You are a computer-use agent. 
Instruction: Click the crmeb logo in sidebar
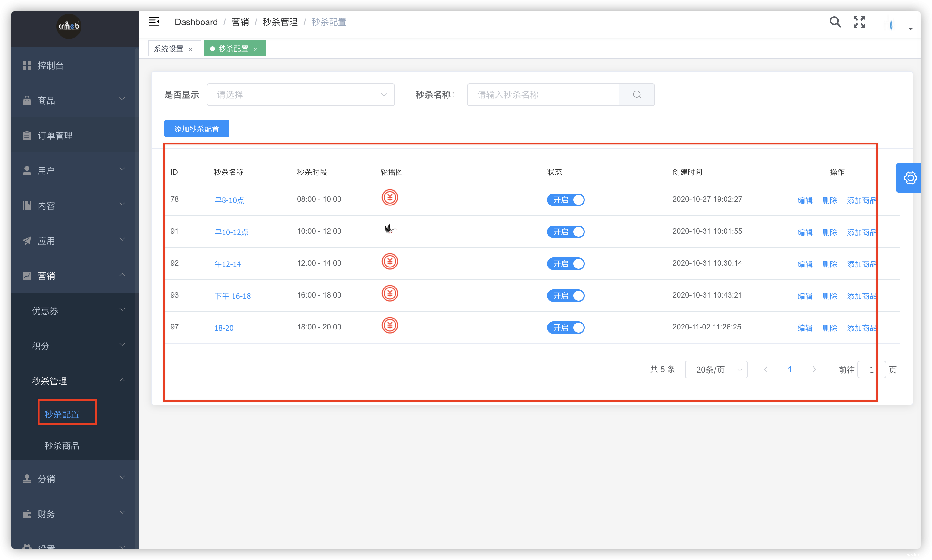[69, 26]
